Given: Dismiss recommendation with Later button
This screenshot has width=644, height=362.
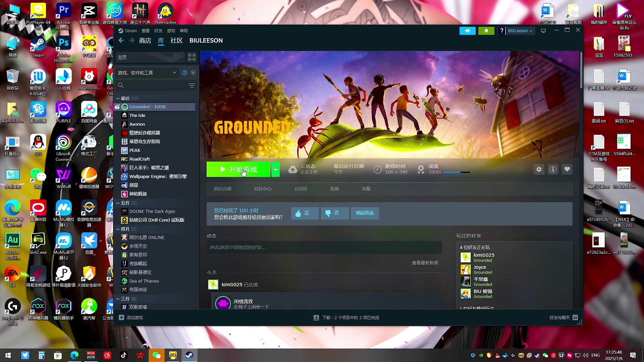Looking at the screenshot, I should [365, 213].
